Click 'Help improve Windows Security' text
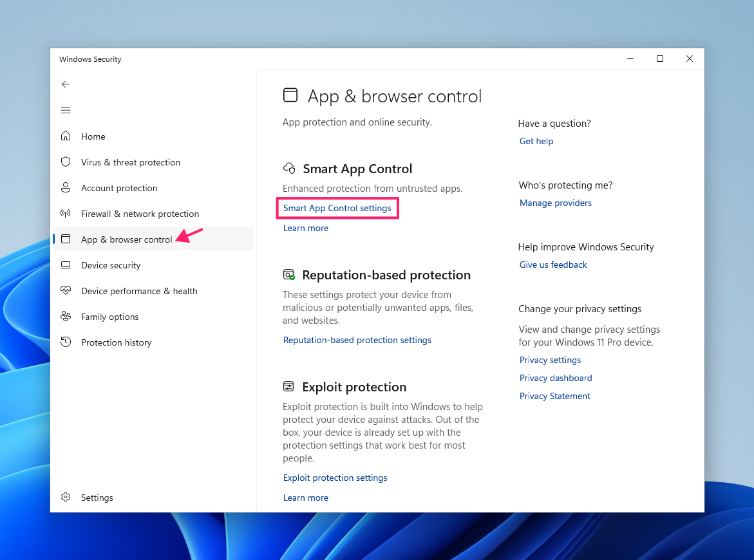Image resolution: width=754 pixels, height=560 pixels. pos(586,247)
